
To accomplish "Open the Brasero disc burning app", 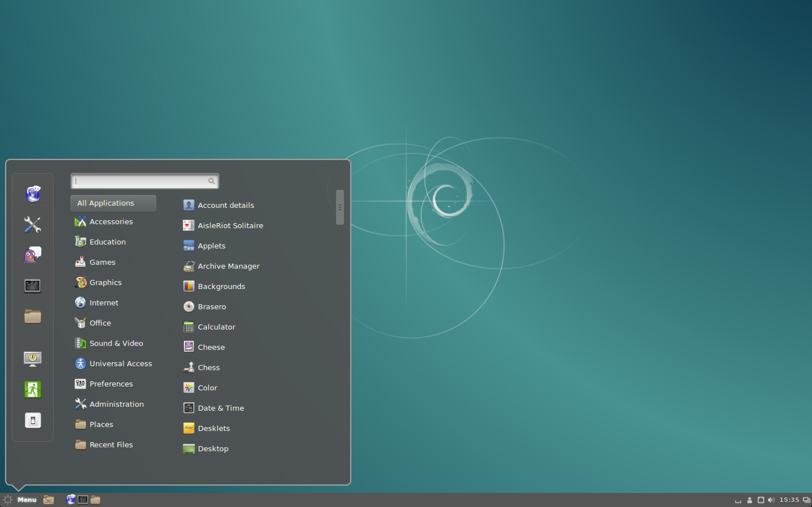I will [212, 307].
